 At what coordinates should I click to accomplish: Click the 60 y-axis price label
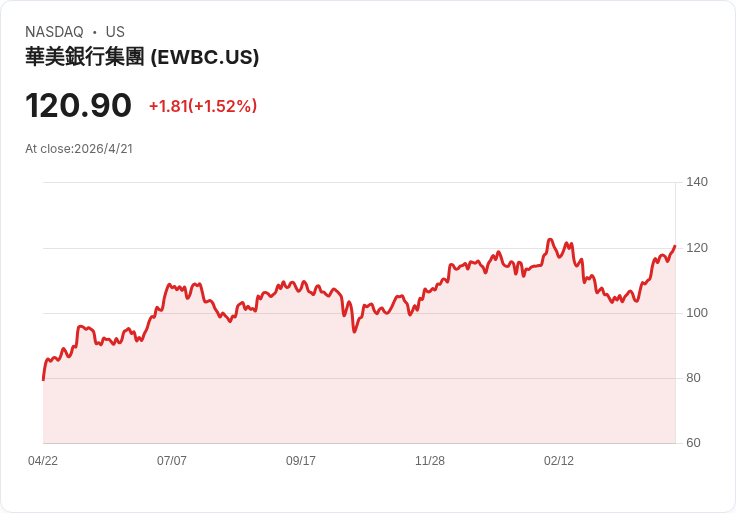tap(693, 443)
